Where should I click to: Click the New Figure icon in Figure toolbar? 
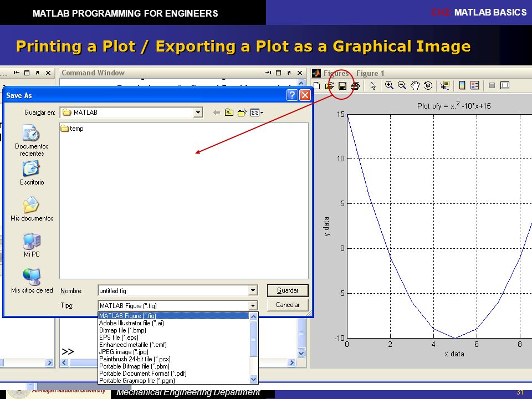pyautogui.click(x=317, y=85)
